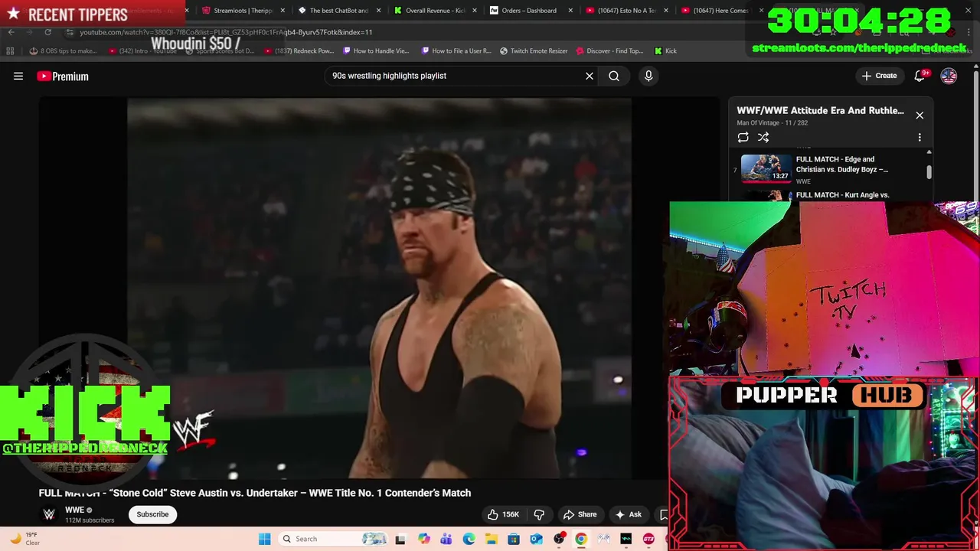Click the video title text
This screenshot has width=980, height=551.
(255, 493)
